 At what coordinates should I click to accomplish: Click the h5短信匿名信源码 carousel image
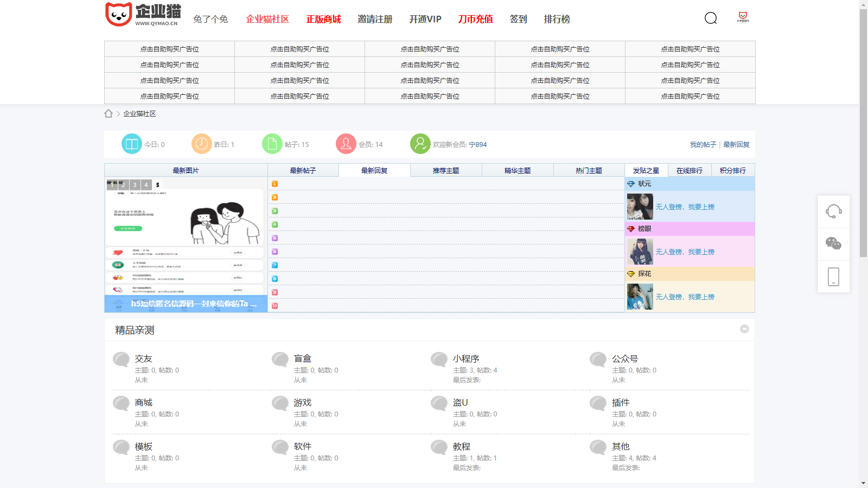pyautogui.click(x=186, y=244)
